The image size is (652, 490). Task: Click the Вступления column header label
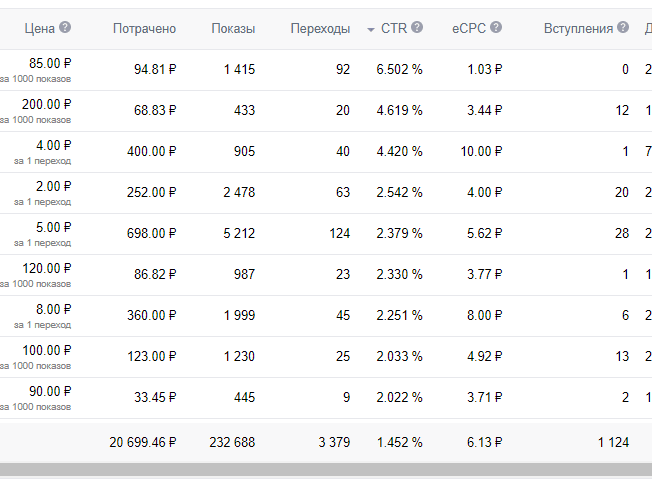pos(578,29)
